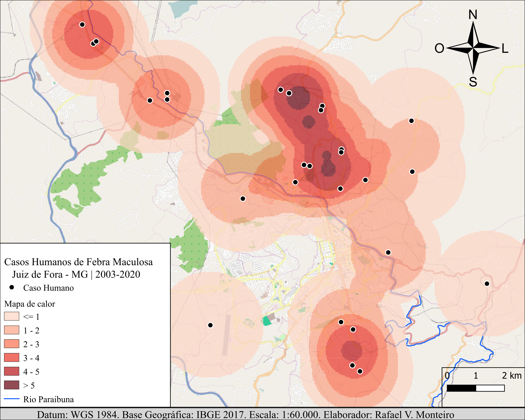Click the northwesternmost human case dot
525x420 pixels.
(82, 24)
